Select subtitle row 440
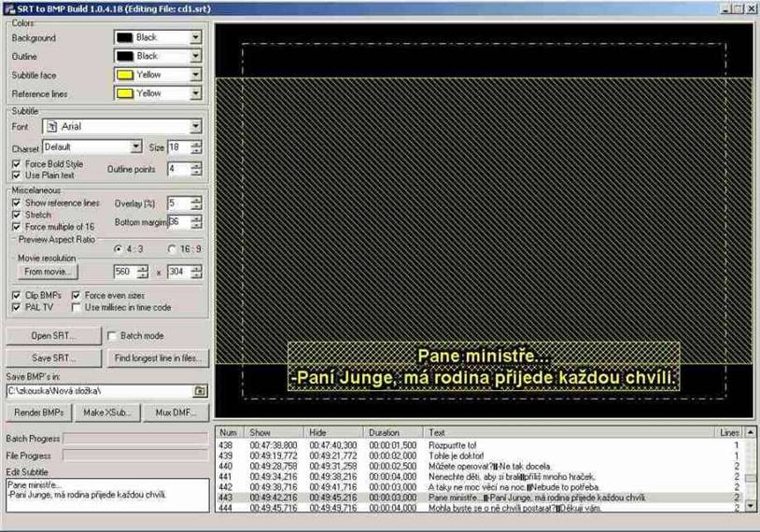 pyautogui.click(x=479, y=466)
